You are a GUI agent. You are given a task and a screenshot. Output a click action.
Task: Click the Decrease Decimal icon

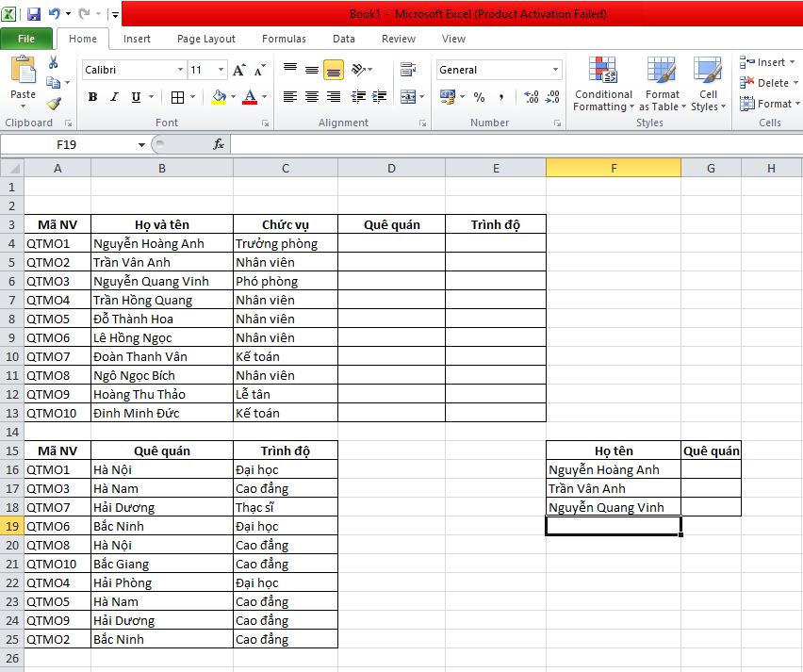click(552, 97)
